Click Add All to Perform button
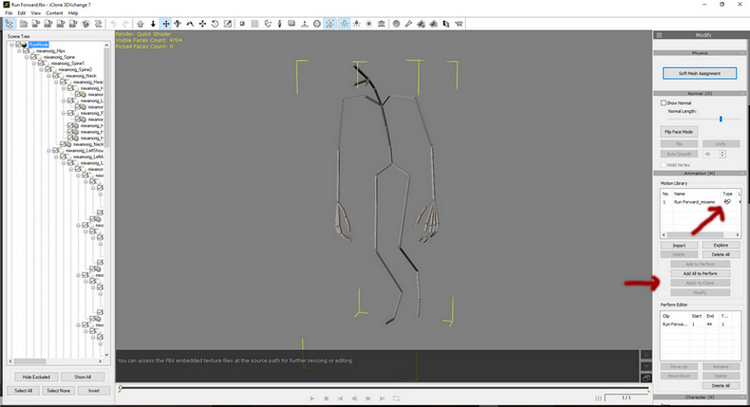Image resolution: width=750 pixels, height=407 pixels. [x=699, y=273]
